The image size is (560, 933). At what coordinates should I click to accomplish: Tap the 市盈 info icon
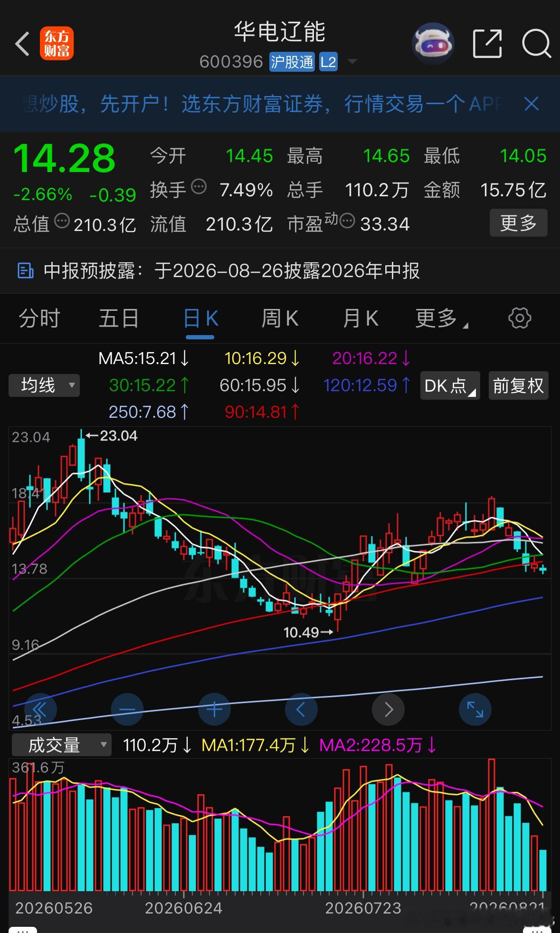(347, 221)
